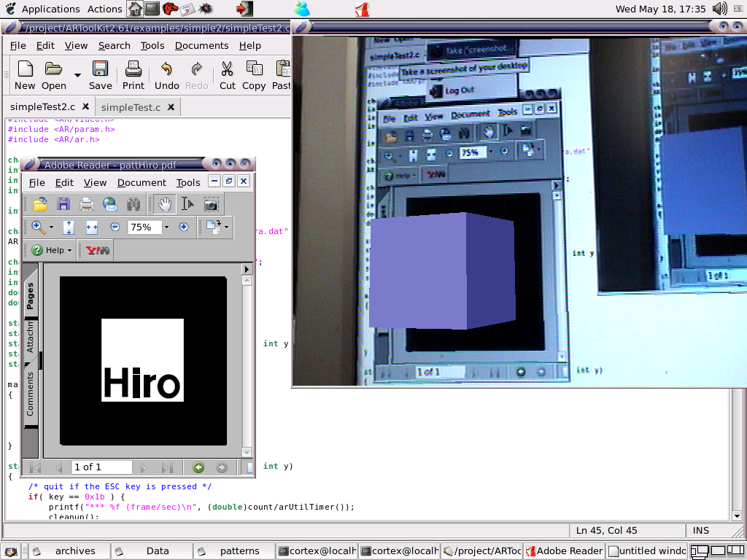This screenshot has width=747, height=560.
Task: Switch to the archives taskbar window
Action: [x=69, y=551]
